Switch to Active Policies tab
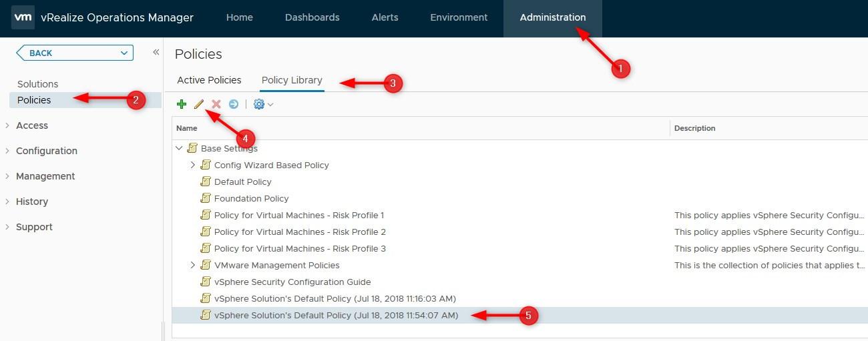The image size is (868, 341). coord(209,80)
